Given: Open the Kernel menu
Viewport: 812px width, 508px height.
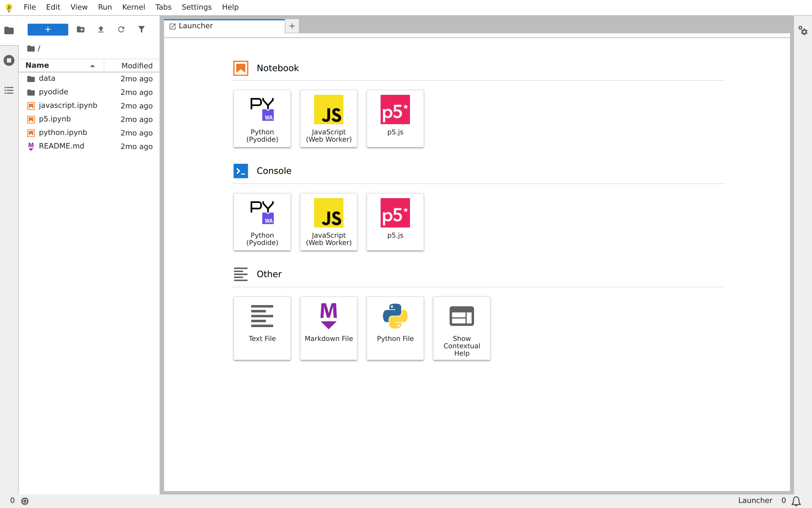Looking at the screenshot, I should tap(133, 7).
